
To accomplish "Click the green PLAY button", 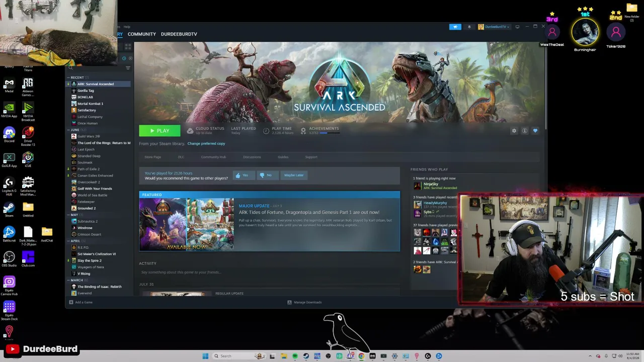I will tap(159, 131).
